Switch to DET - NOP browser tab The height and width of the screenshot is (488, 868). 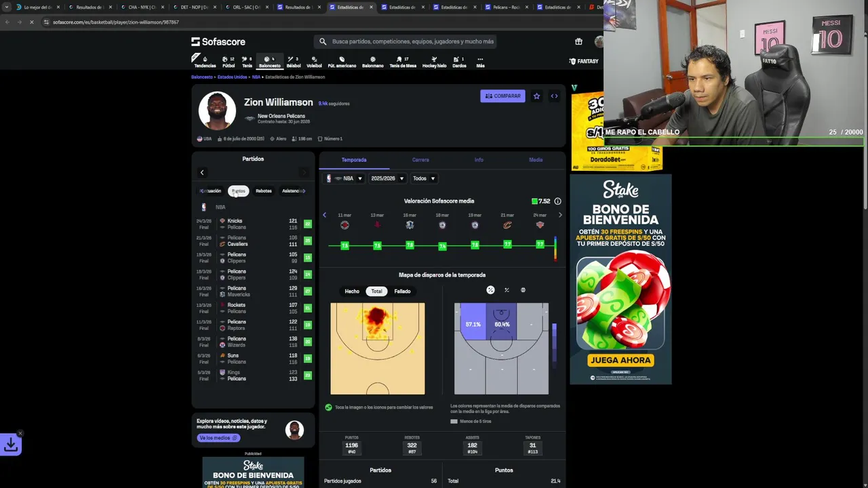[193, 7]
